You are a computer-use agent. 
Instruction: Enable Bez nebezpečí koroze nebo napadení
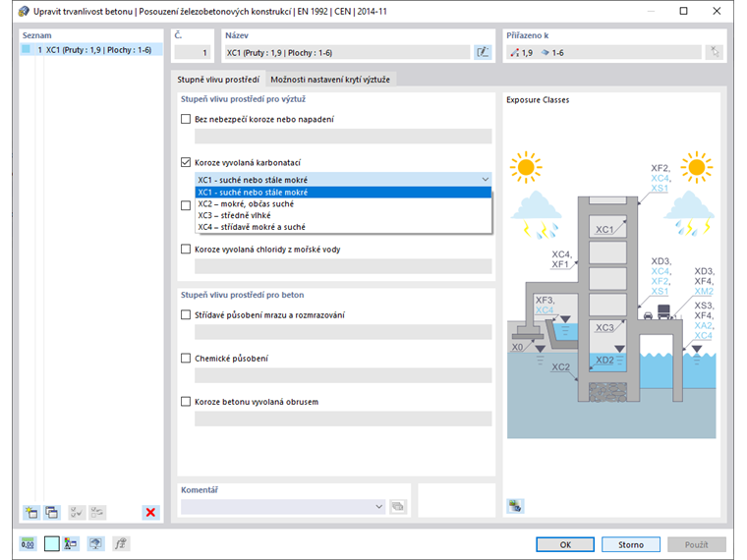(186, 119)
